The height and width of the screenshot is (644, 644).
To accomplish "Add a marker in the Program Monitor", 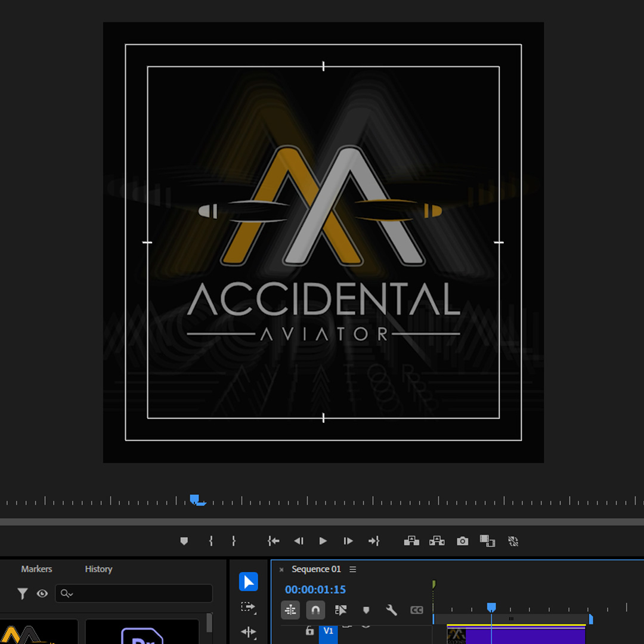I will 184,541.
